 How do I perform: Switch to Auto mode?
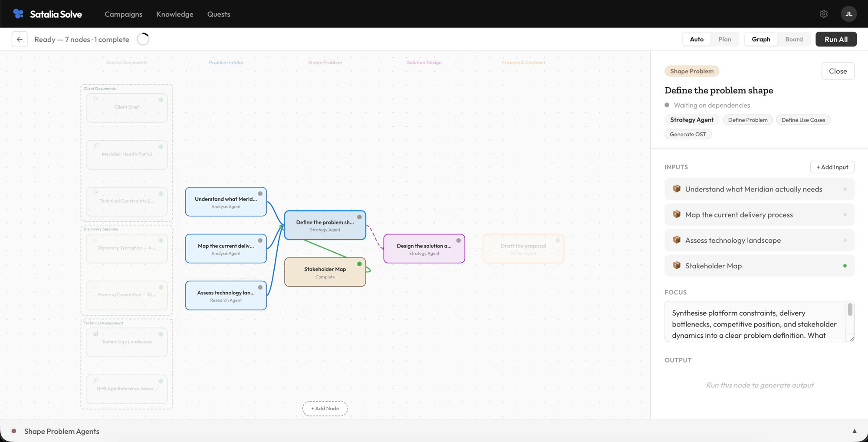click(x=697, y=39)
